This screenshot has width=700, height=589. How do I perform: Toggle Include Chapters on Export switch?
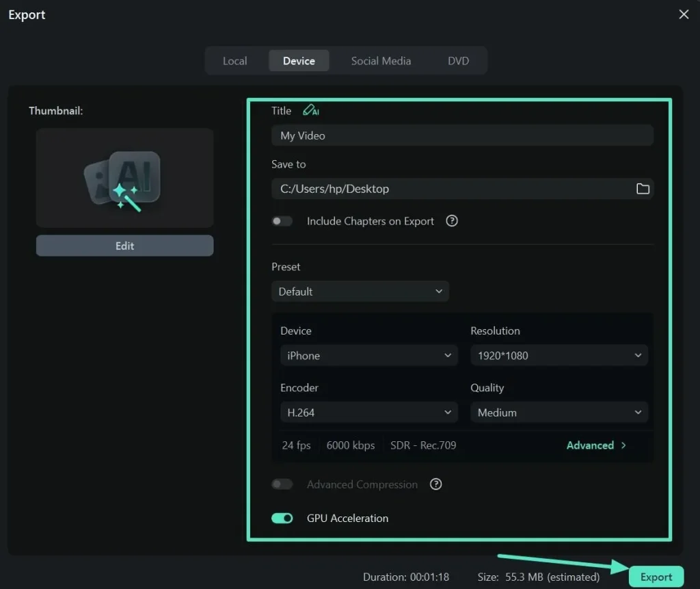coord(282,221)
